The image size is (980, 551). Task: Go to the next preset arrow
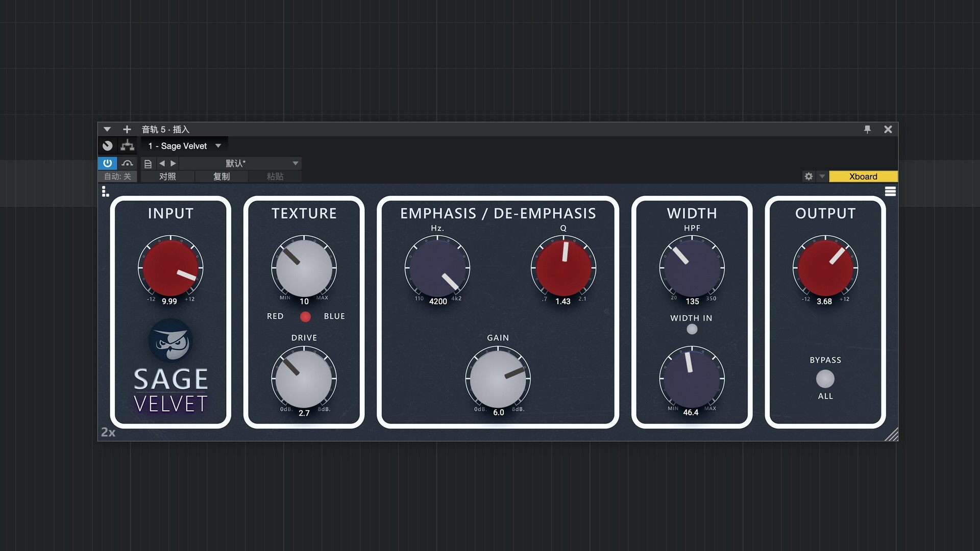(174, 163)
